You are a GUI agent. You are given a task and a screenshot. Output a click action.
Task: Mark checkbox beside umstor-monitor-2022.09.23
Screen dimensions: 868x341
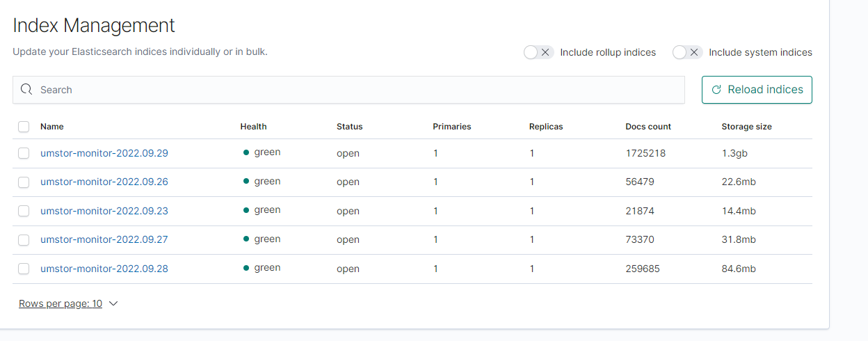(x=24, y=211)
